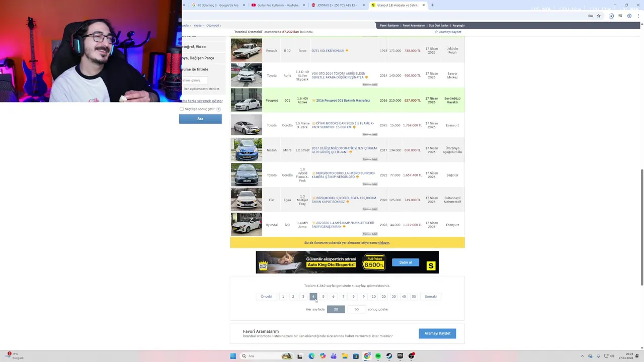Click the keyword filter input field

[195, 80]
